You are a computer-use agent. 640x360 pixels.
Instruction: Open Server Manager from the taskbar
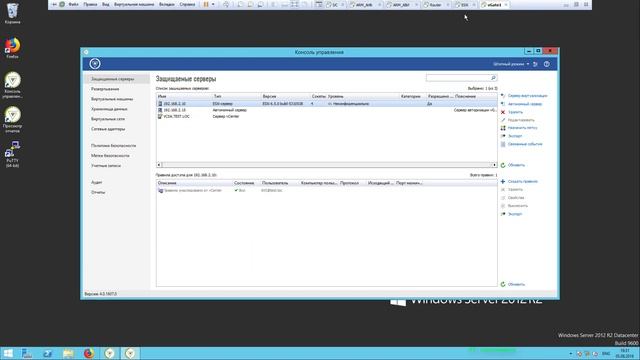27,353
